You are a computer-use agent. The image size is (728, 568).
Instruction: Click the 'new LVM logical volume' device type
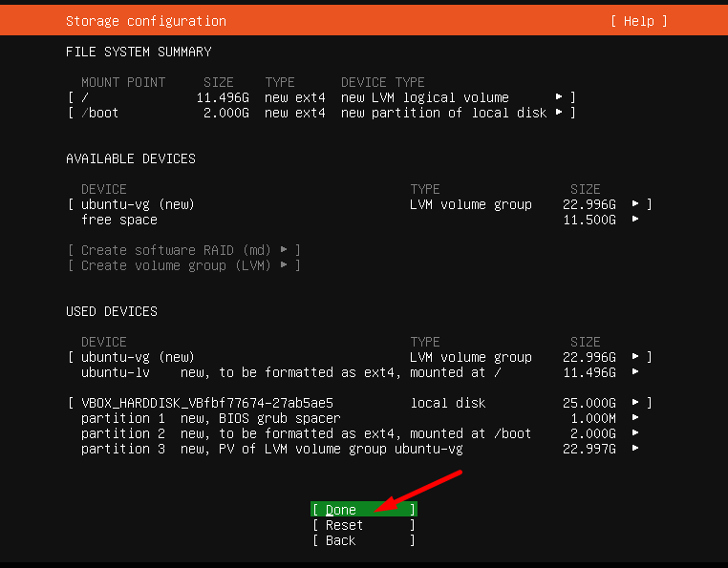coord(425,97)
